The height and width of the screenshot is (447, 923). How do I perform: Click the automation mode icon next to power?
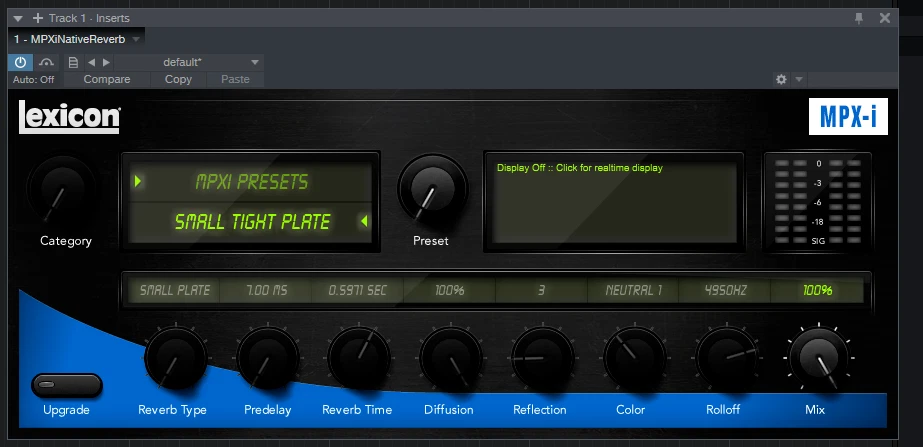coord(46,62)
